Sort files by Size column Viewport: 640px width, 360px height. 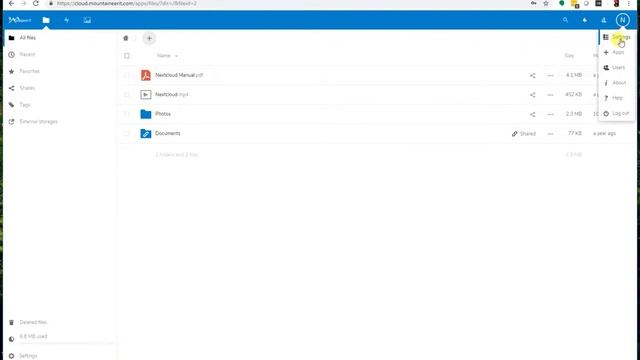click(x=569, y=56)
